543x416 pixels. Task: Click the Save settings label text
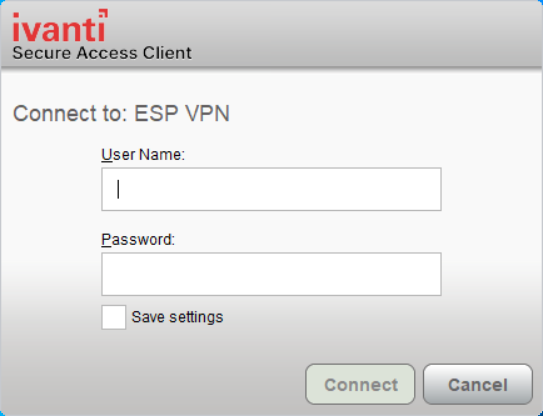click(177, 317)
